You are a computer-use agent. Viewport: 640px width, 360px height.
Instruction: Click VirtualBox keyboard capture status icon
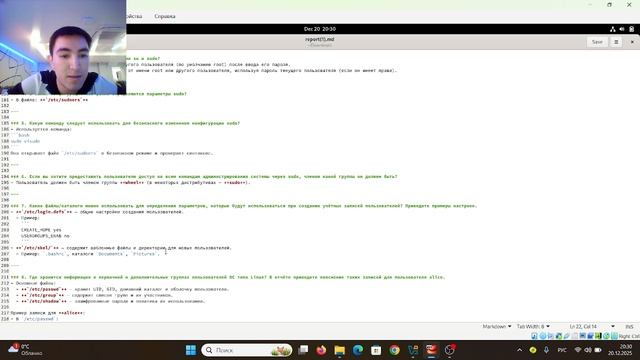pyautogui.click(x=614, y=336)
